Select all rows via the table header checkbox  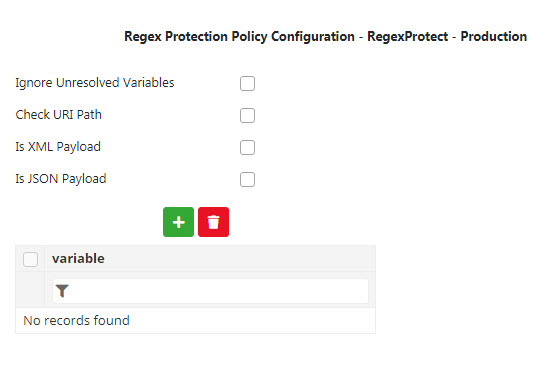(x=30, y=259)
